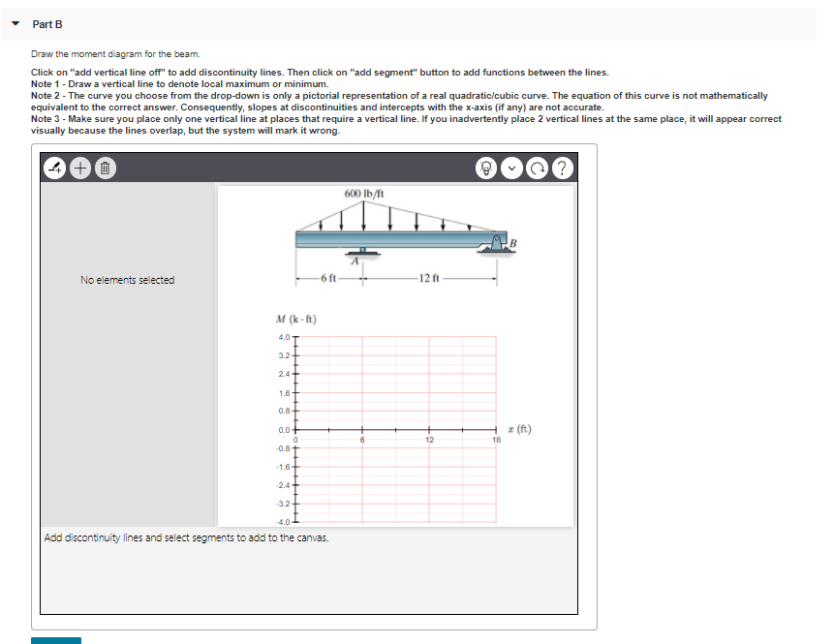
Task: Click the graph at x equals 6
Action: click(x=362, y=430)
